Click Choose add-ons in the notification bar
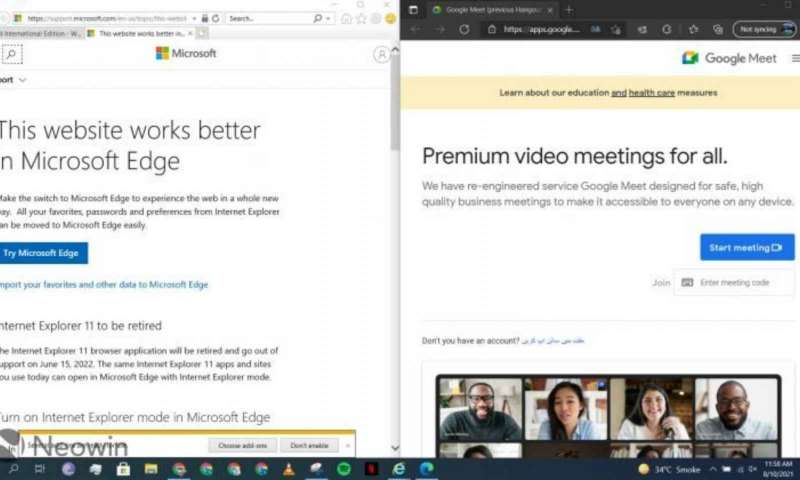The width and height of the screenshot is (800, 480). point(242,445)
